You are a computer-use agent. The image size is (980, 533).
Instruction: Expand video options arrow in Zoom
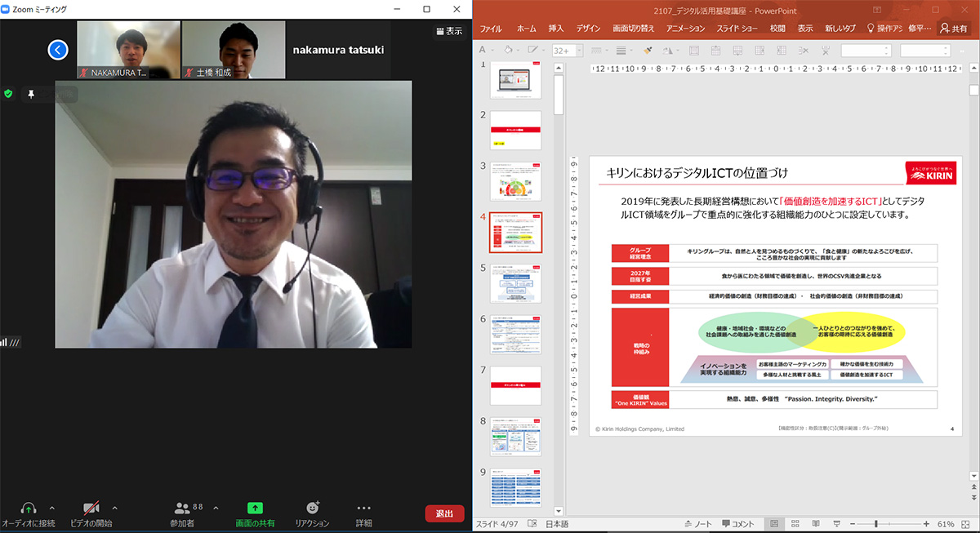coord(114,508)
